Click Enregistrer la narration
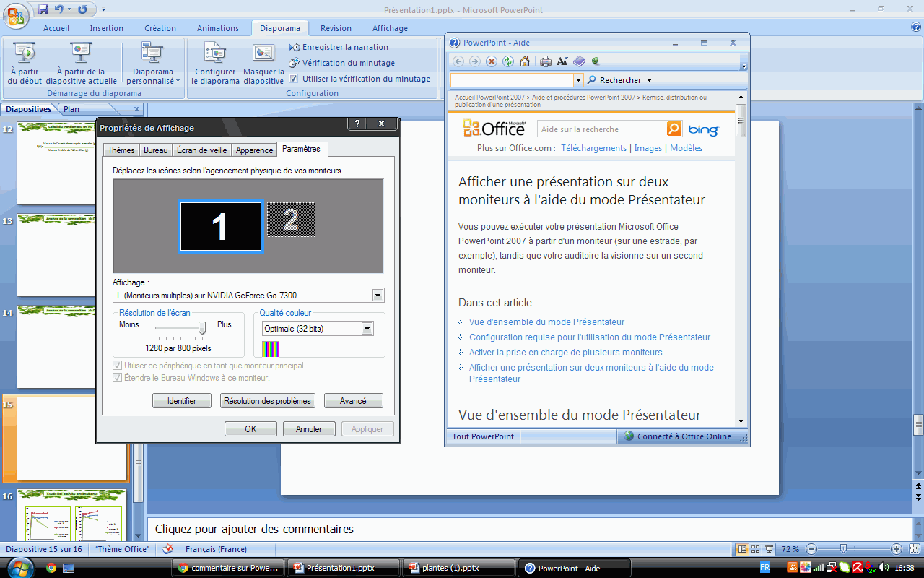 [339, 47]
